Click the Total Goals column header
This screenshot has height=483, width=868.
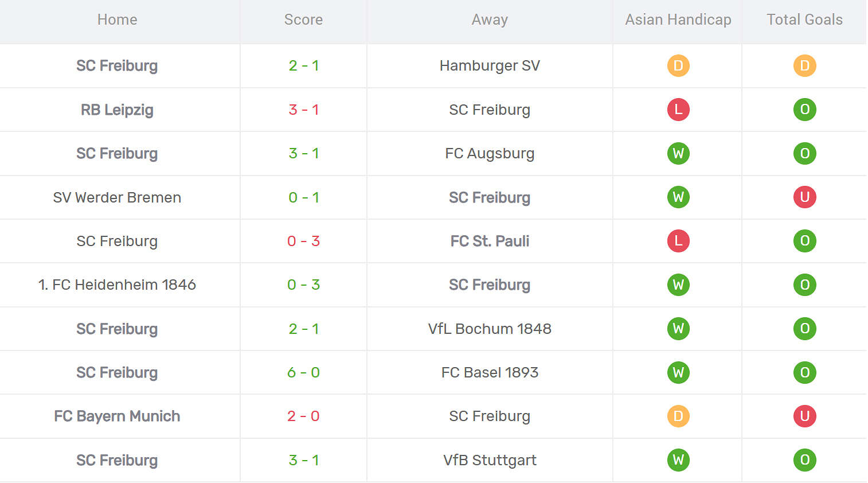tap(804, 20)
